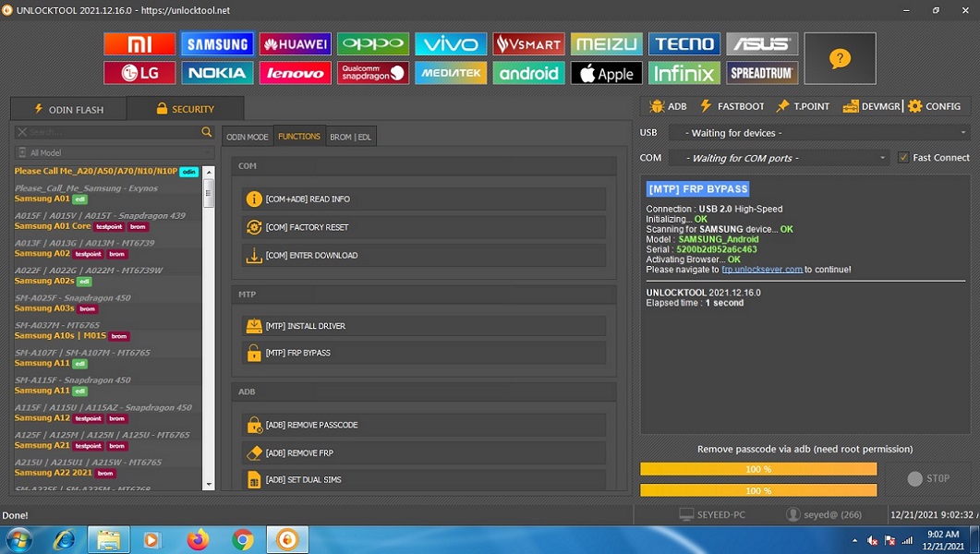This screenshot has width=980, height=554.
Task: Open the Meizu brand section
Action: click(x=606, y=43)
